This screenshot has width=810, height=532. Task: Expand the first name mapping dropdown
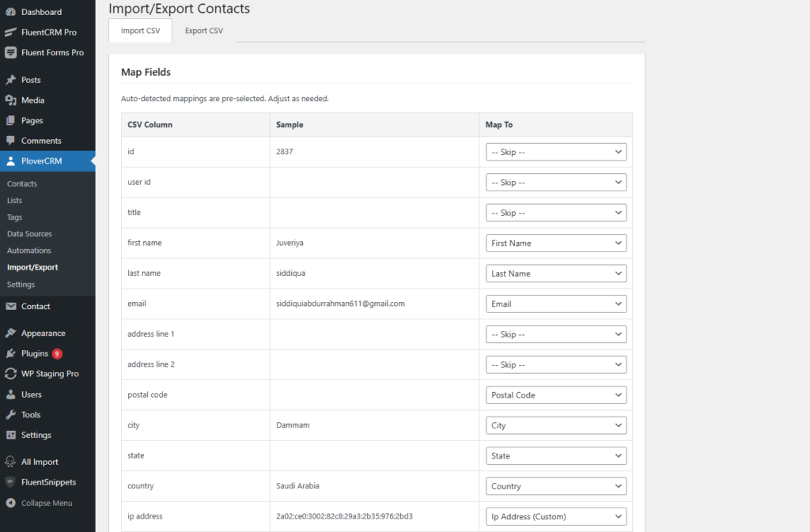click(555, 243)
